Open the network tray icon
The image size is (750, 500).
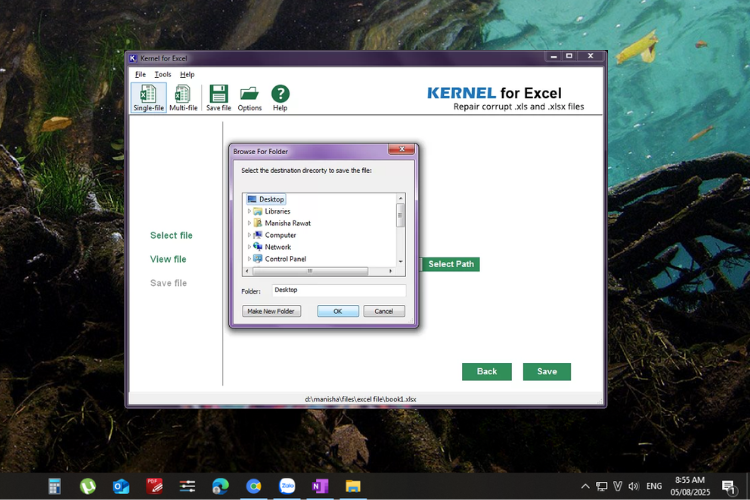coord(602,487)
